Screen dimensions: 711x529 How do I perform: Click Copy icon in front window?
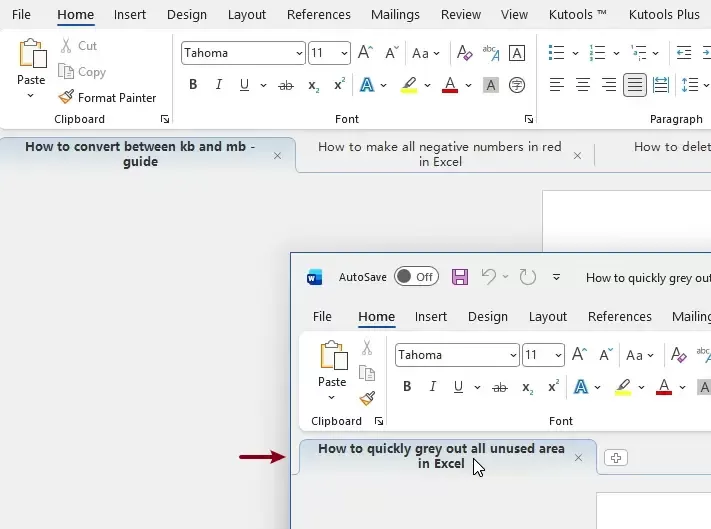pyautogui.click(x=367, y=374)
